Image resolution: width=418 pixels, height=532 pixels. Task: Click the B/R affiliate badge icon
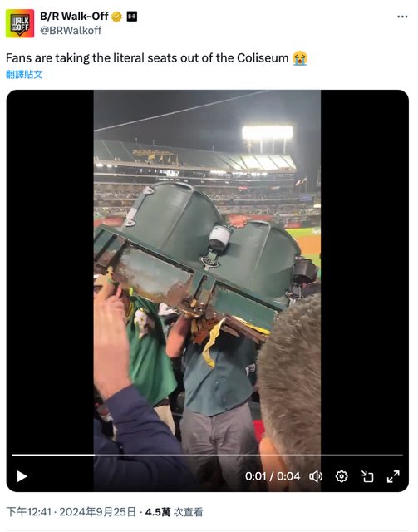click(132, 17)
